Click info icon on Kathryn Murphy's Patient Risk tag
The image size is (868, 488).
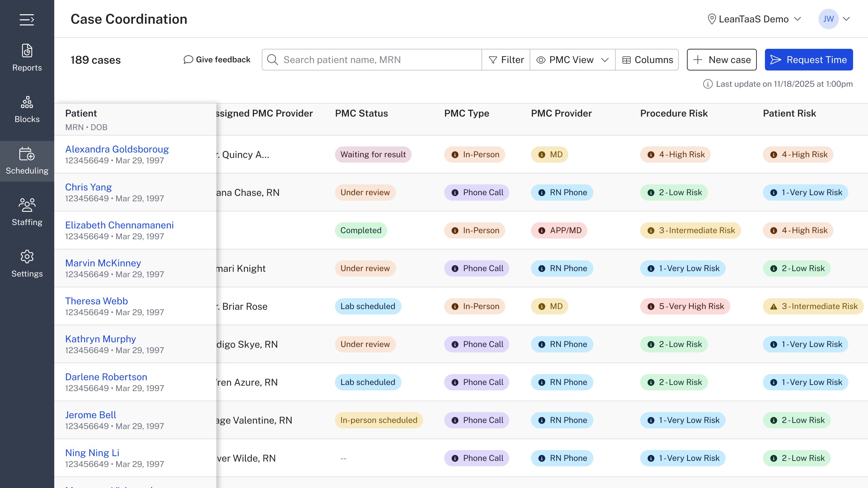774,345
